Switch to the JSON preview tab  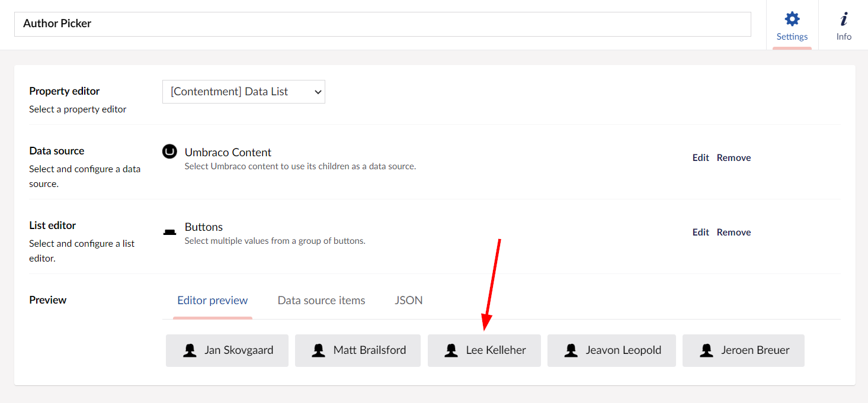coord(409,301)
